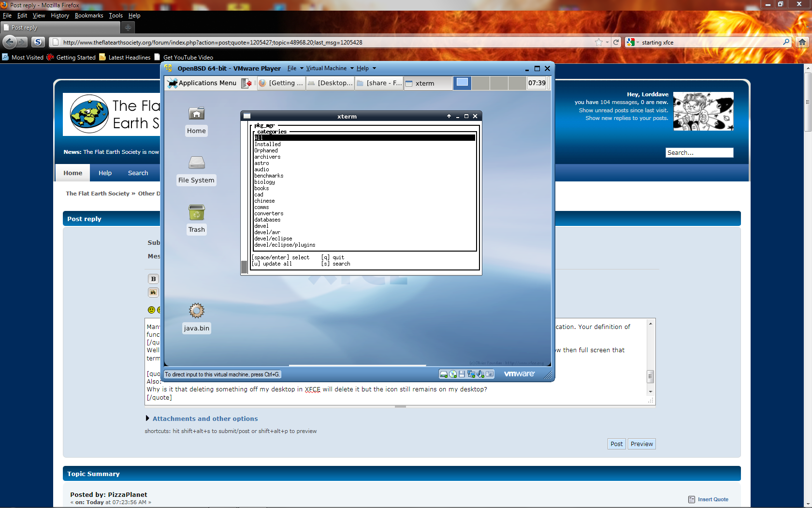Click the Insert Quote link
This screenshot has width=812, height=508.
[713, 499]
